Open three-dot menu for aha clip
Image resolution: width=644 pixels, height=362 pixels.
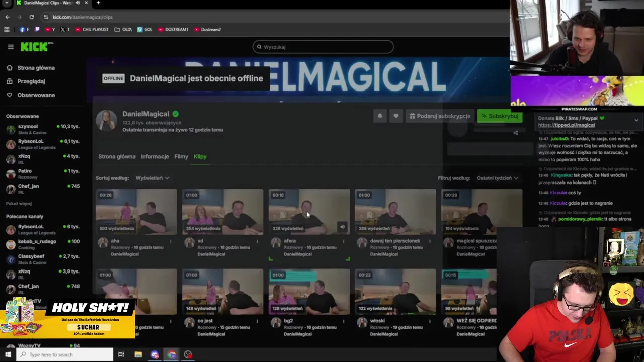[x=171, y=241]
